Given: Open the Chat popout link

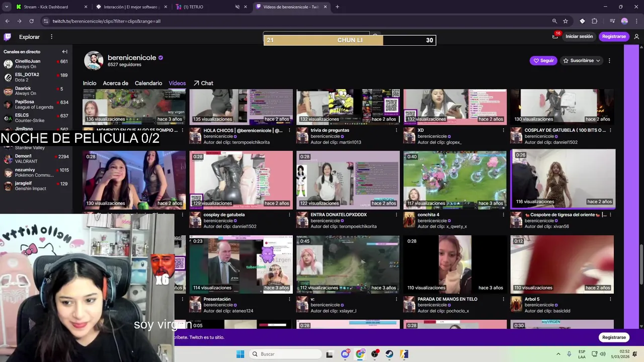Looking at the screenshot, I should tap(203, 83).
